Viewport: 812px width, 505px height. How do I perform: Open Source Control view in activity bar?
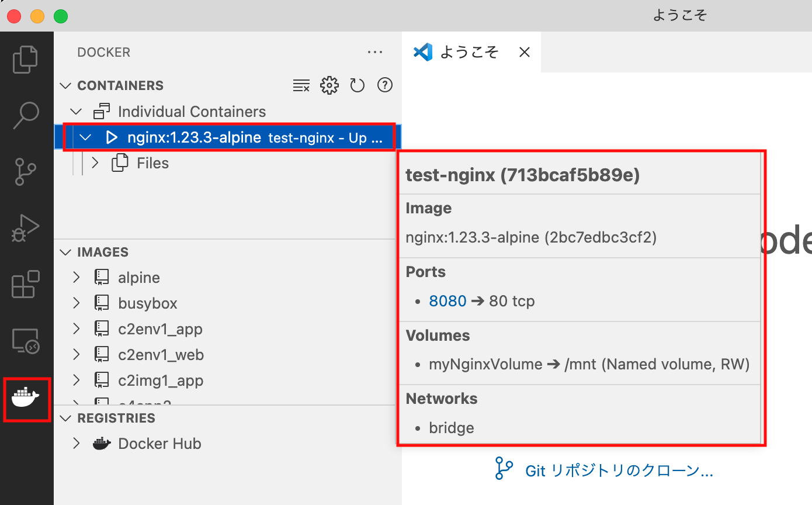pyautogui.click(x=26, y=171)
